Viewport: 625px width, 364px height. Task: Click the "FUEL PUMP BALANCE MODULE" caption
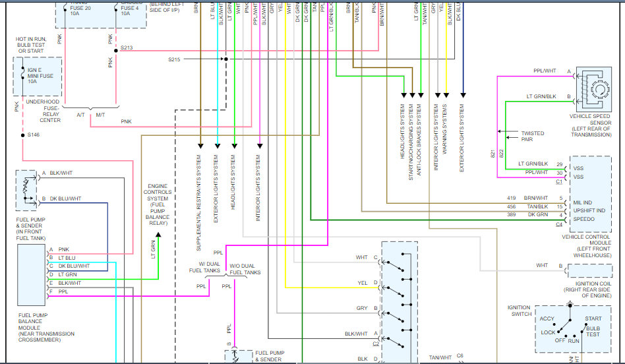46,327
